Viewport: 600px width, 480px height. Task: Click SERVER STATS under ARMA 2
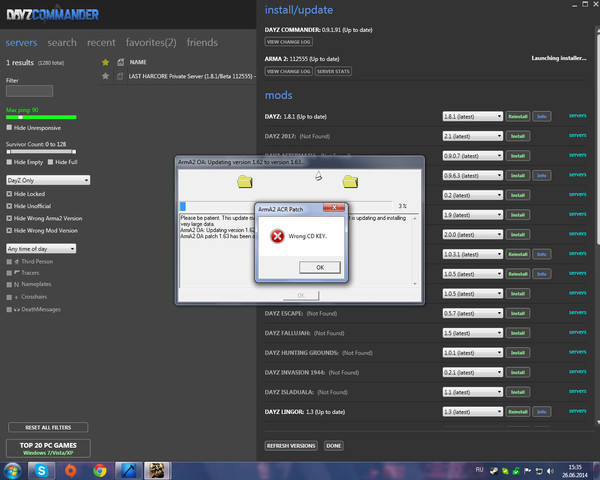pos(333,71)
